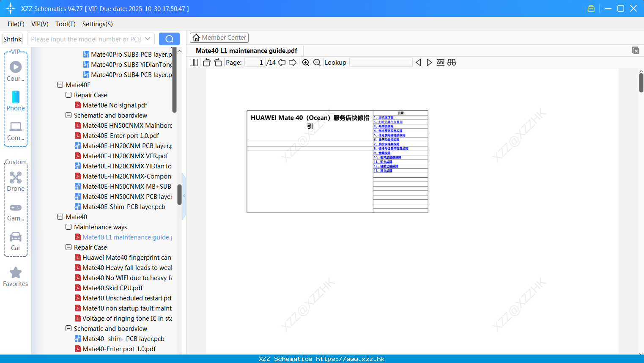Click the file tree vertical scrollbar
The width and height of the screenshot is (644, 363).
[179, 195]
